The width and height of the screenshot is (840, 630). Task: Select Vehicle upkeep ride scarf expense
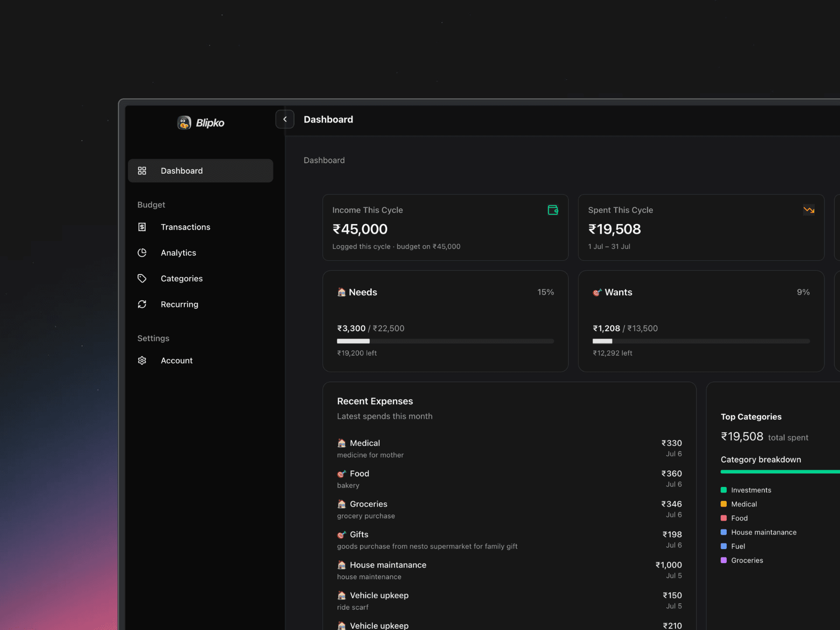379,595
